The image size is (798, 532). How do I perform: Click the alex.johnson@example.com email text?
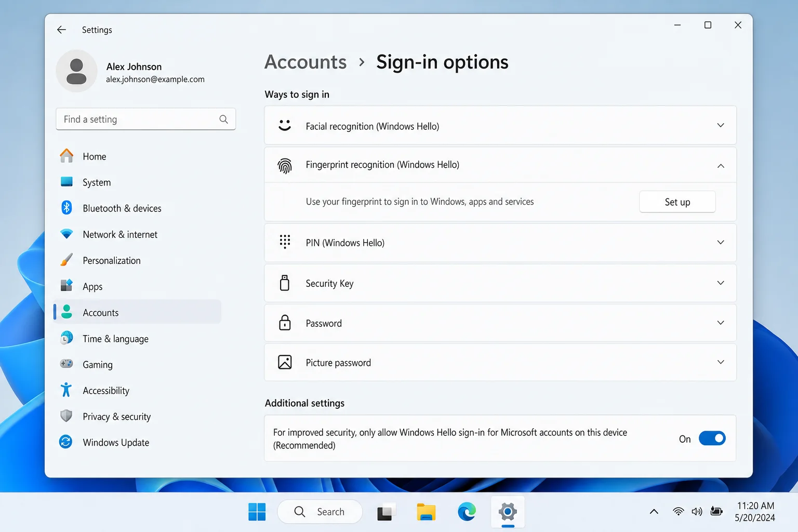pos(155,79)
